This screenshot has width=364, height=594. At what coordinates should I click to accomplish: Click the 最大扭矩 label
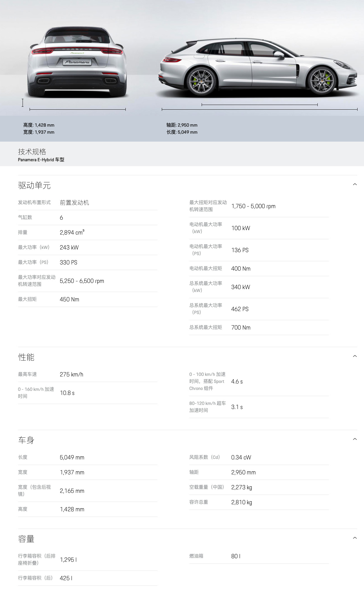27,299
